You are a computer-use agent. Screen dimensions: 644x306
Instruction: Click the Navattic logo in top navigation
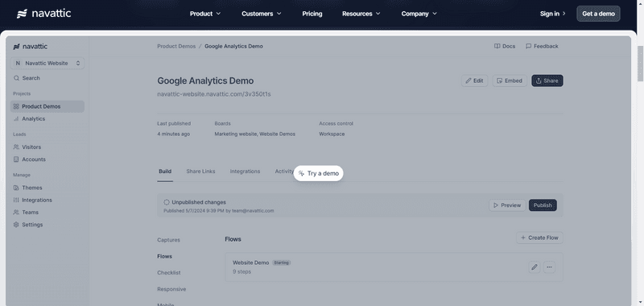(x=43, y=14)
